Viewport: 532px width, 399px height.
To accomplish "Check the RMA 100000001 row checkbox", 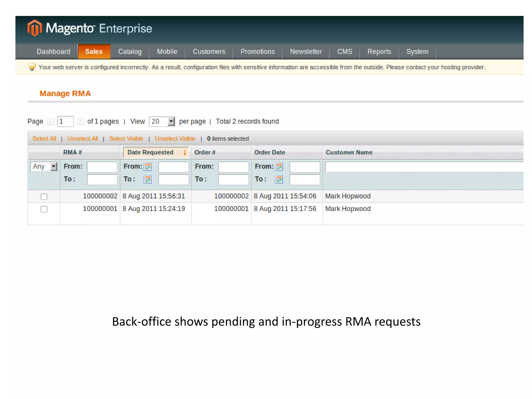I will [x=44, y=209].
